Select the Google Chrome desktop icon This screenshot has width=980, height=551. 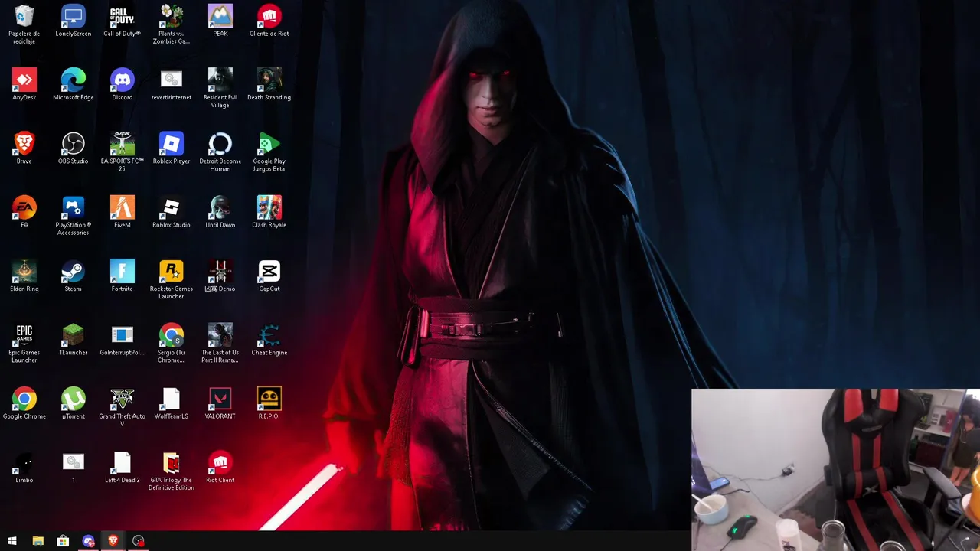click(x=24, y=399)
